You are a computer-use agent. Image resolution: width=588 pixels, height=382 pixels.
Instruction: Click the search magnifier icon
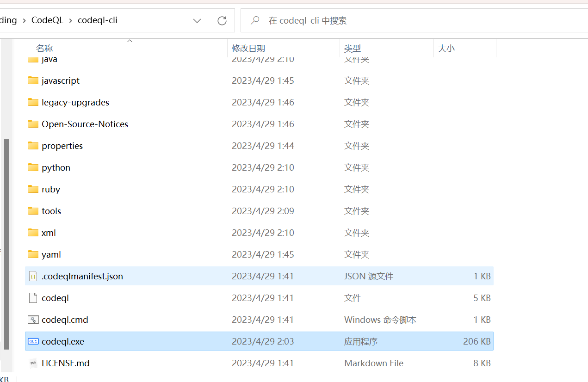pyautogui.click(x=254, y=20)
